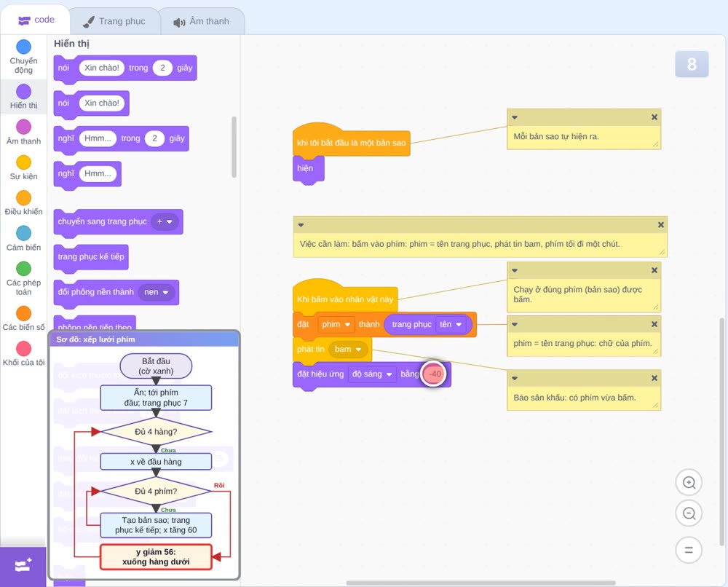Open the Khối của tôi category

coord(24,353)
